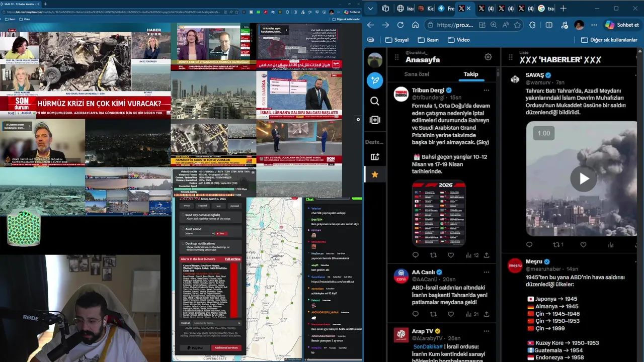This screenshot has width=644, height=362.
Task: Like the Tribun Dergi tweet
Action: pyautogui.click(x=451, y=255)
